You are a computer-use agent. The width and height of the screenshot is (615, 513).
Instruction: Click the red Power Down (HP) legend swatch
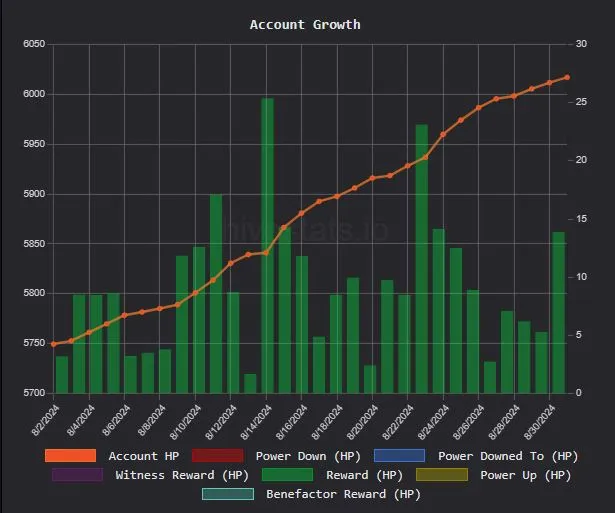(218, 456)
